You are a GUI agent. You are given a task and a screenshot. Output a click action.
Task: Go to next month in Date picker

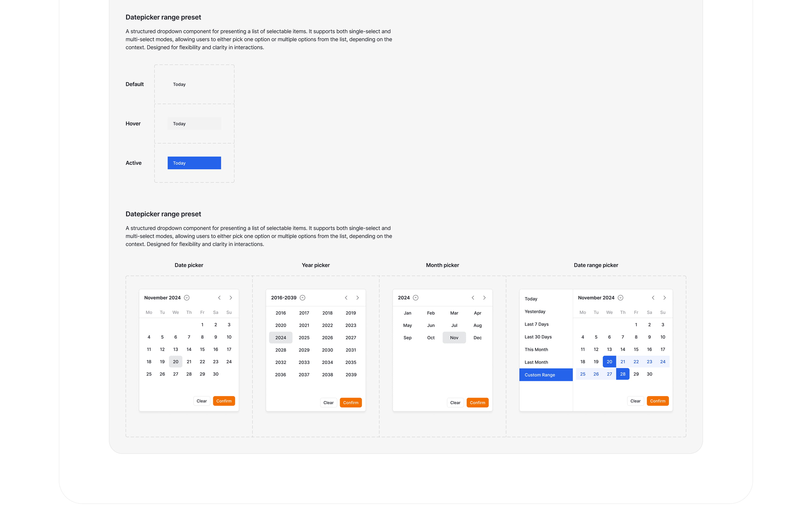(231, 298)
